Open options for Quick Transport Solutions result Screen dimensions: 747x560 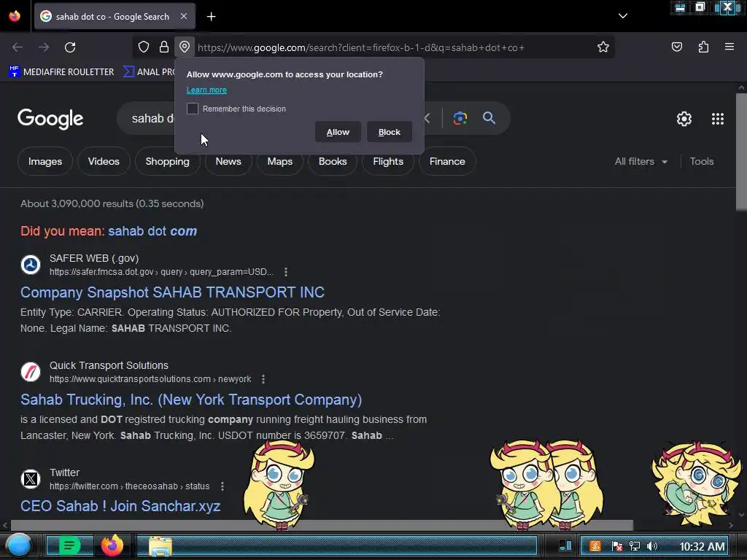(263, 379)
